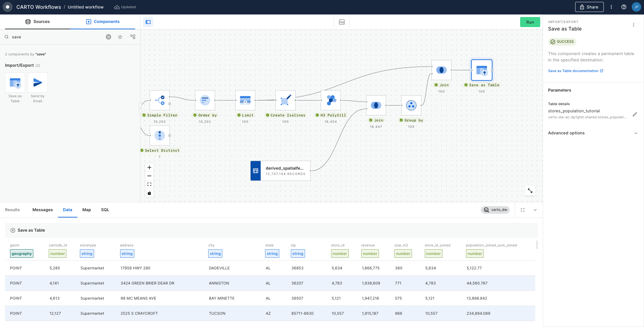This screenshot has width=644, height=327.
Task: Open the SQL tab in results
Action: (105, 210)
